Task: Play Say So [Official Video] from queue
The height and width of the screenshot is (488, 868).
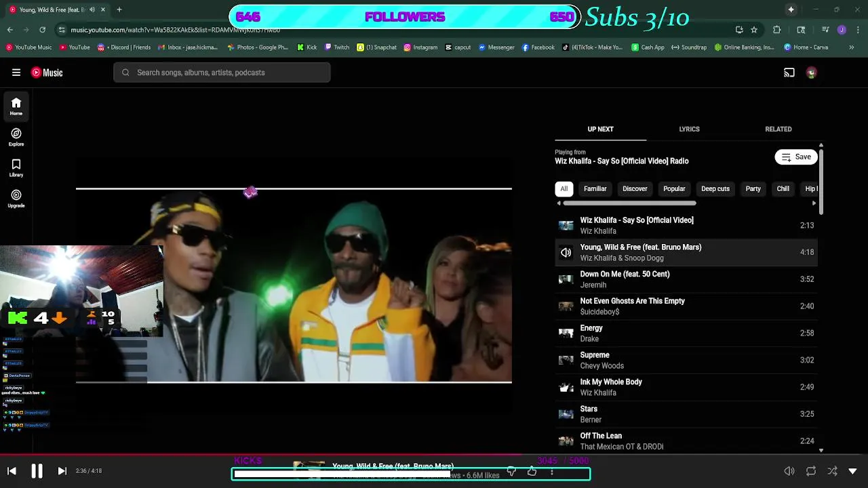Action: (686, 225)
